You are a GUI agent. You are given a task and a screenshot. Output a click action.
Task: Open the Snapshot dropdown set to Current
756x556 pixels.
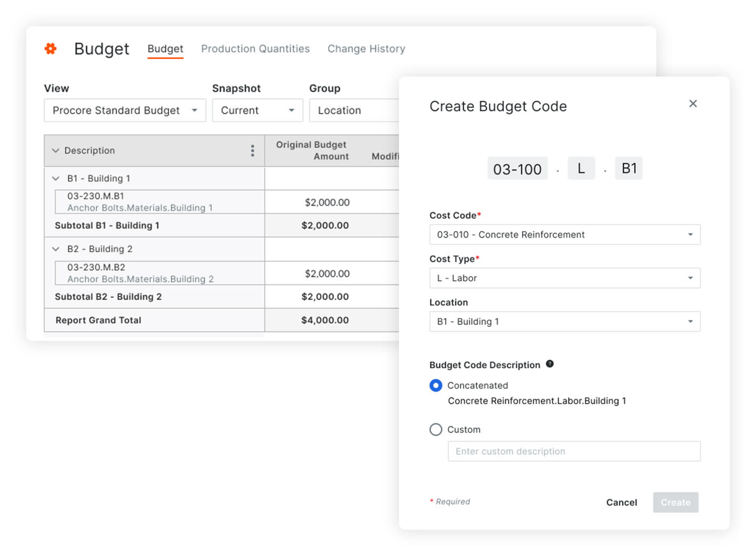coord(258,110)
